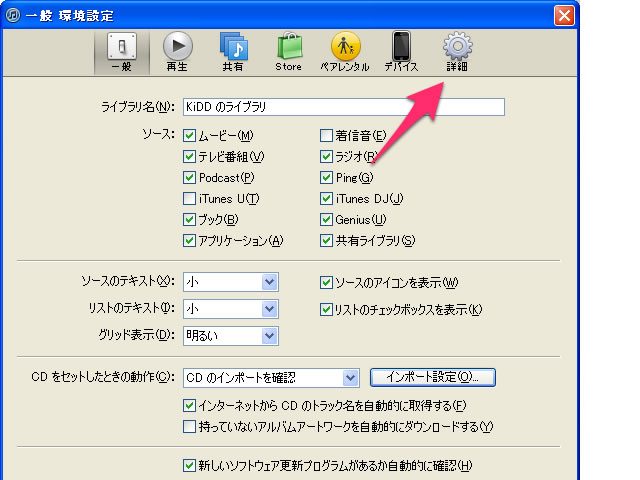Toggle automatic software update check checkbox

(189, 465)
